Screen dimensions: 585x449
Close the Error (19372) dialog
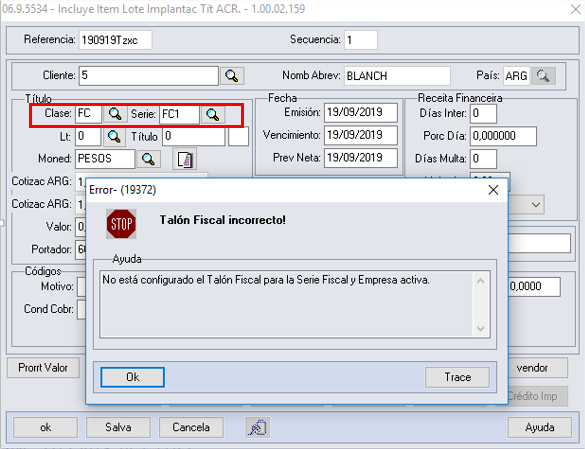tap(493, 190)
